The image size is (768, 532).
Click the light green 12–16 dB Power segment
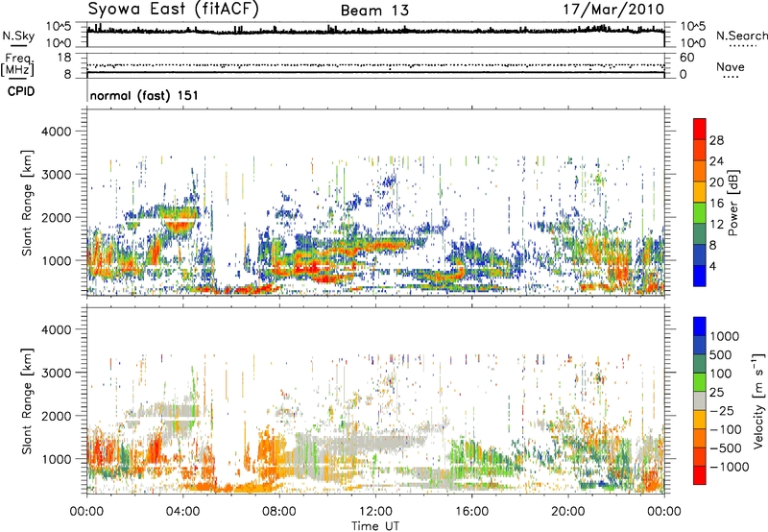[x=700, y=213]
